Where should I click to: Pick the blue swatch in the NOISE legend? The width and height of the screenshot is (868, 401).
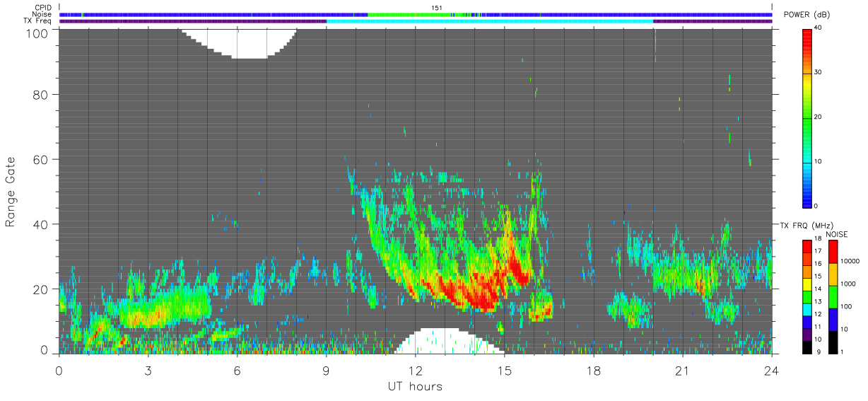point(832,320)
